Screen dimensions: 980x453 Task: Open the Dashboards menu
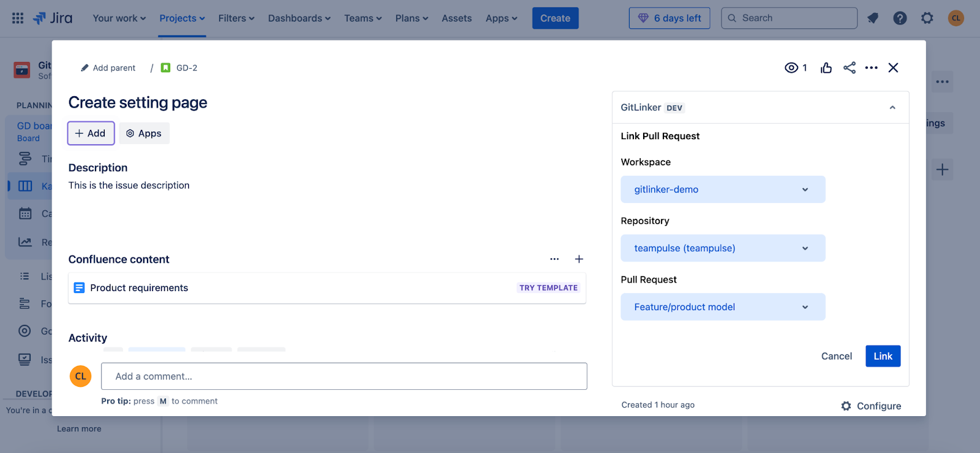coord(299,18)
